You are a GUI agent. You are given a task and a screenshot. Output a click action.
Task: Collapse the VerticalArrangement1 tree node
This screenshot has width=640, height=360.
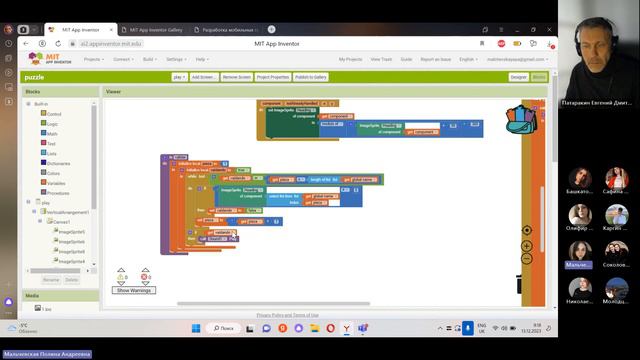pos(34,211)
